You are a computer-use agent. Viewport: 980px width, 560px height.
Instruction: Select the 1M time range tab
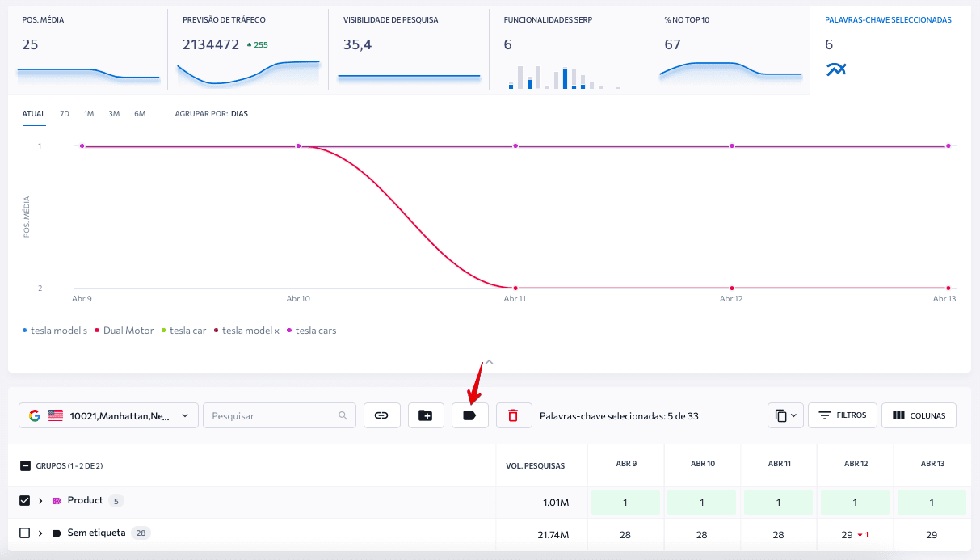pyautogui.click(x=89, y=114)
